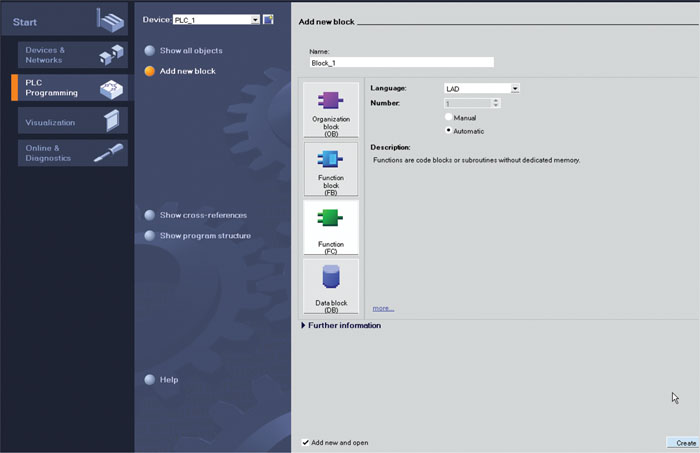Click the Number spinner arrows
This screenshot has width=700, height=453.
click(x=496, y=104)
